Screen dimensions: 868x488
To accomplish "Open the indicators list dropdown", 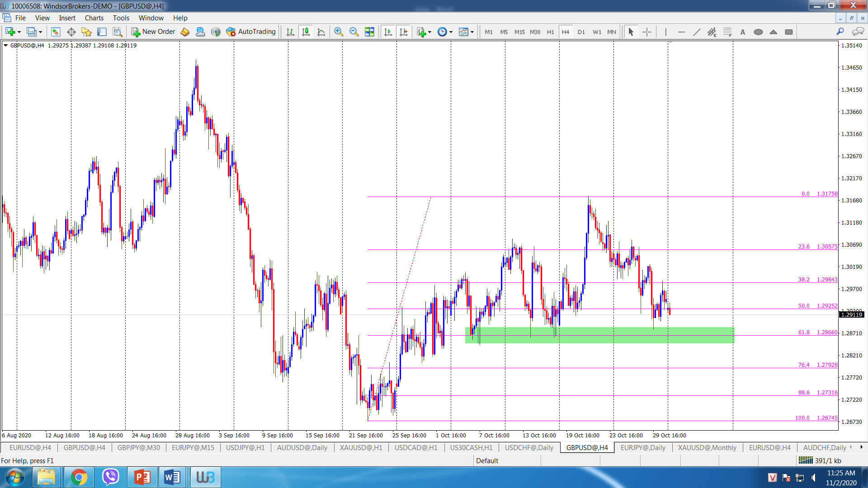I will click(x=424, y=32).
